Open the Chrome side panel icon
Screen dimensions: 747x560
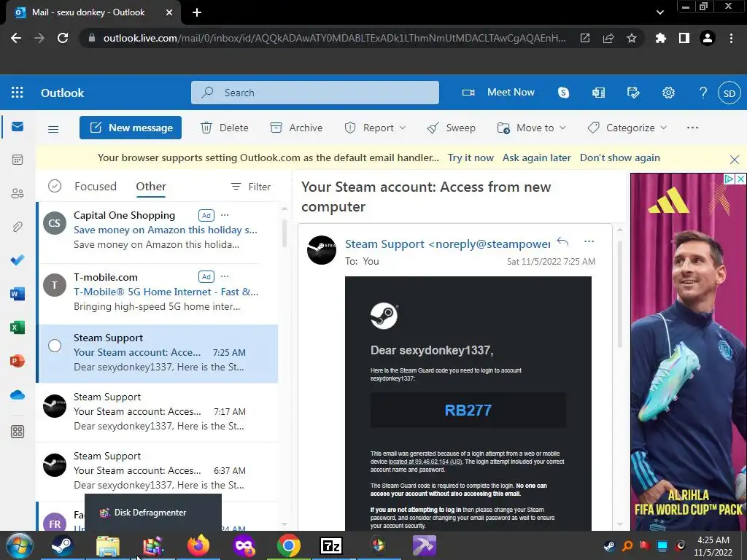(684, 38)
